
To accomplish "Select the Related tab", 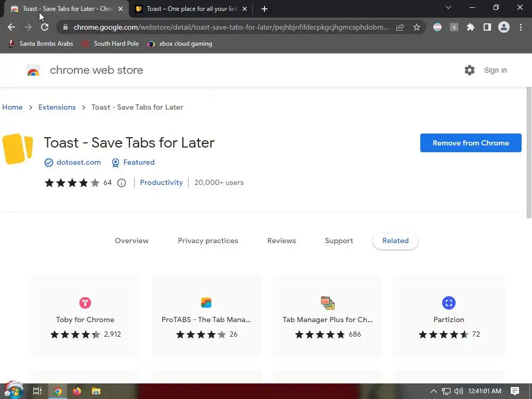I will pos(395,241).
